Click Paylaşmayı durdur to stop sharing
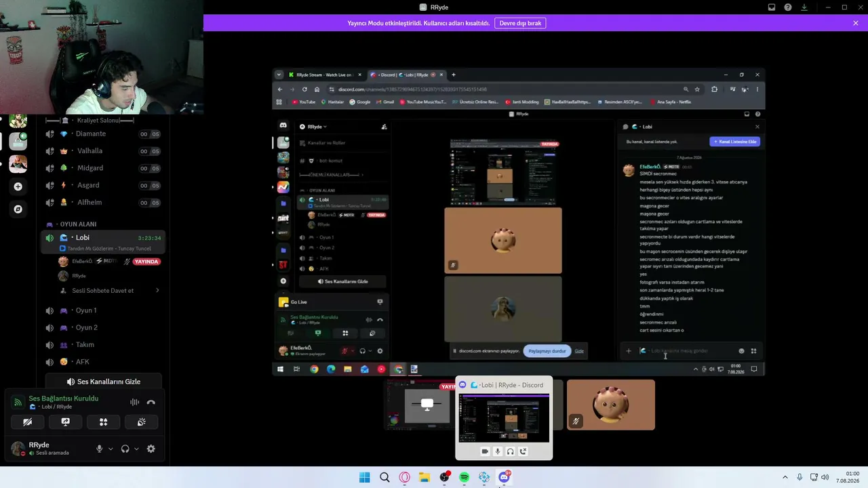868x488 pixels. point(547,351)
